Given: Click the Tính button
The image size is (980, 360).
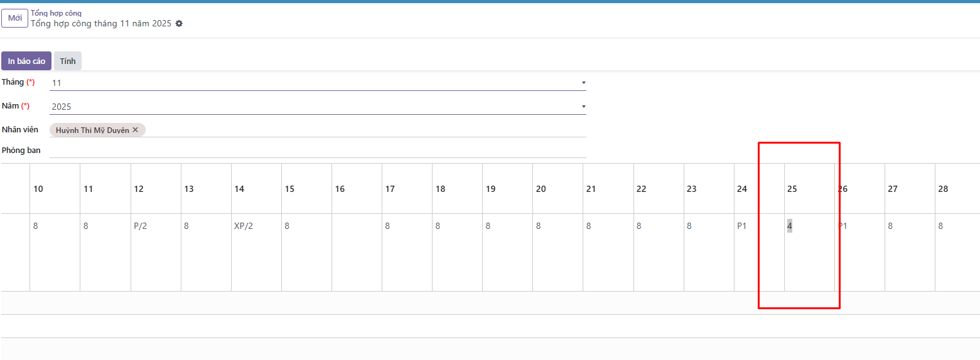Looking at the screenshot, I should [68, 61].
